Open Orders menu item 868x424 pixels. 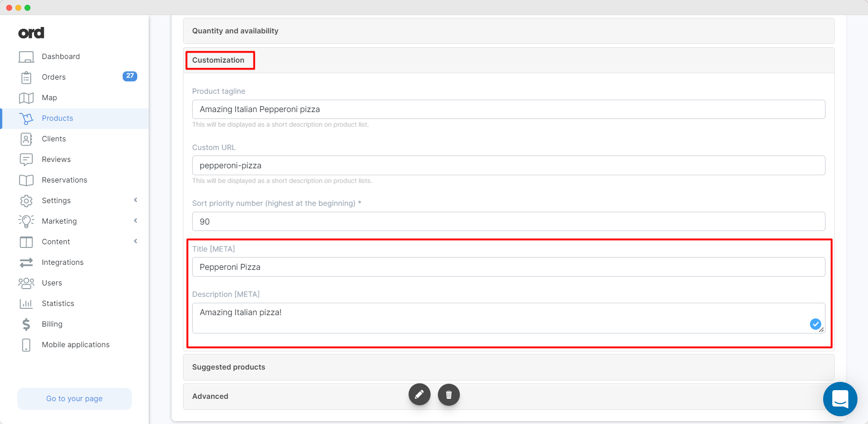[x=75, y=77]
